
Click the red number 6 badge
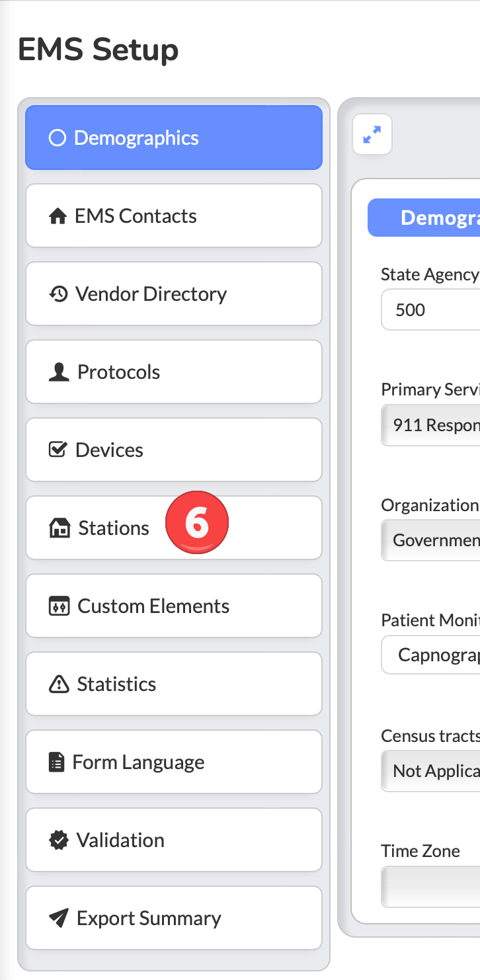196,522
